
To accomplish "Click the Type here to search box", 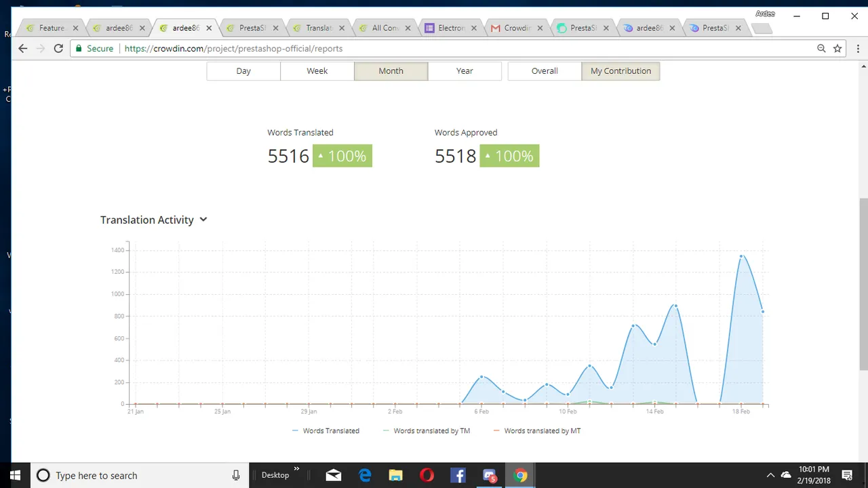I will [140, 475].
